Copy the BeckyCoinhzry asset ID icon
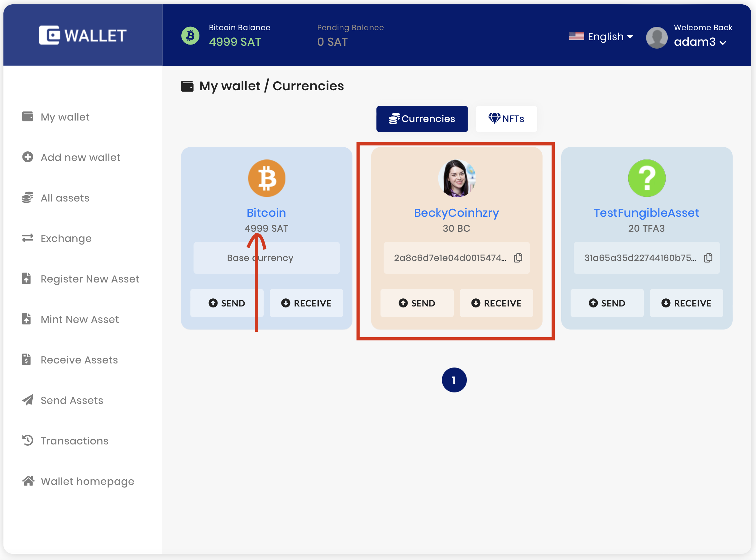756x560 pixels. tap(518, 258)
